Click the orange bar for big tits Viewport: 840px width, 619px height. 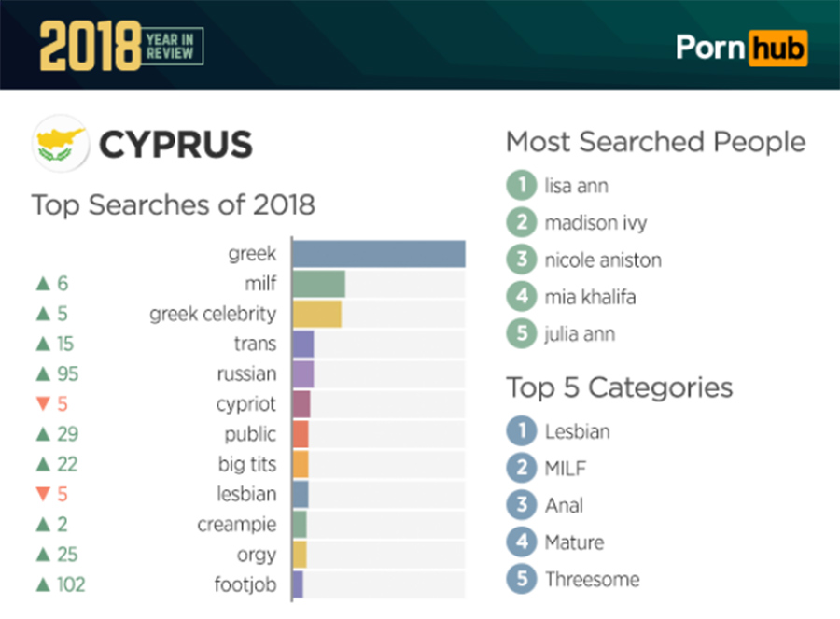[301, 464]
